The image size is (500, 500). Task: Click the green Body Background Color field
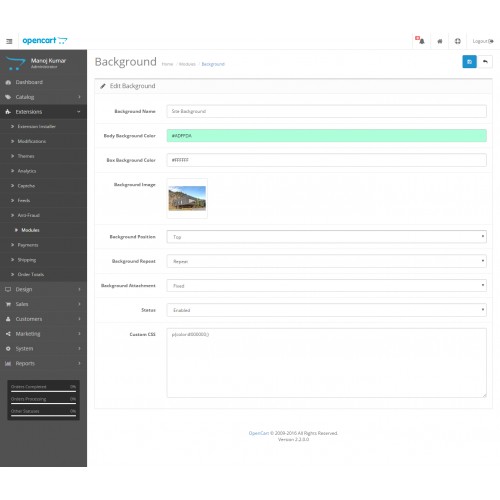click(326, 136)
